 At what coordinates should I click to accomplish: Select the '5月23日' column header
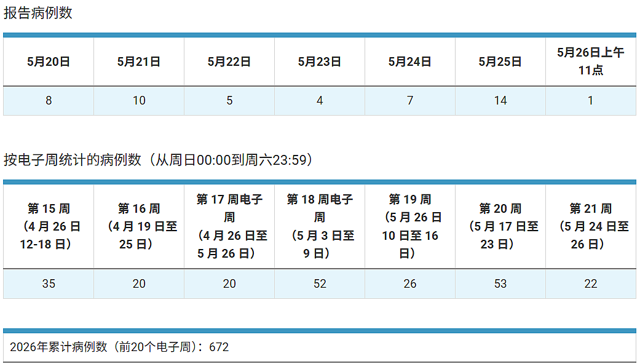[320, 61]
